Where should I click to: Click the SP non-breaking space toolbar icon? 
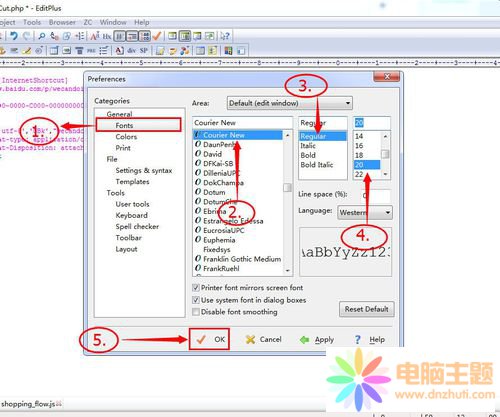pos(144,51)
